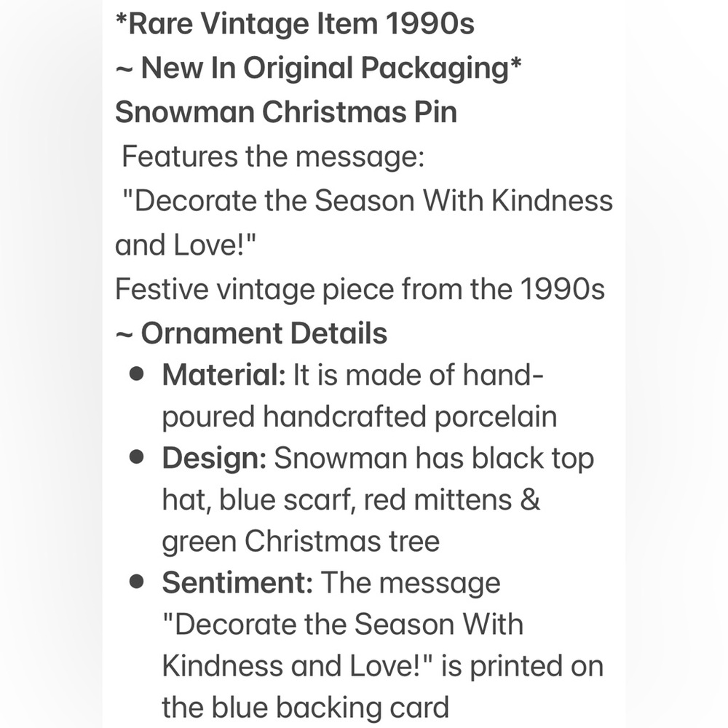Image resolution: width=728 pixels, height=728 pixels.
Task: Click the 'Decorate the Season With' line under Sentiment
Action: (343, 624)
